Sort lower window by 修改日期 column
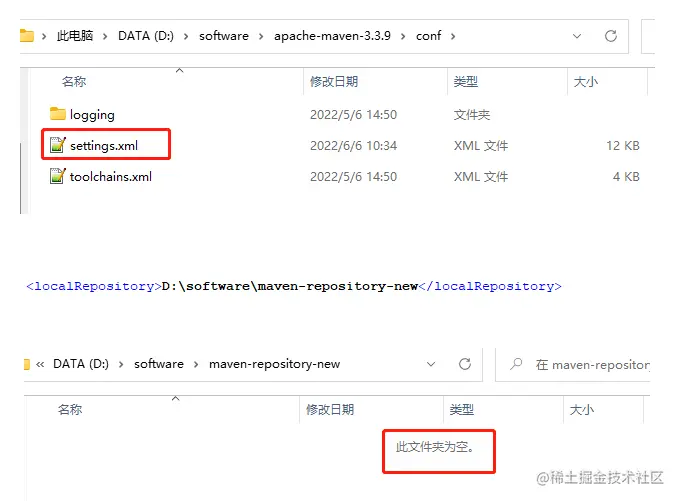The width and height of the screenshot is (679, 501). click(330, 409)
